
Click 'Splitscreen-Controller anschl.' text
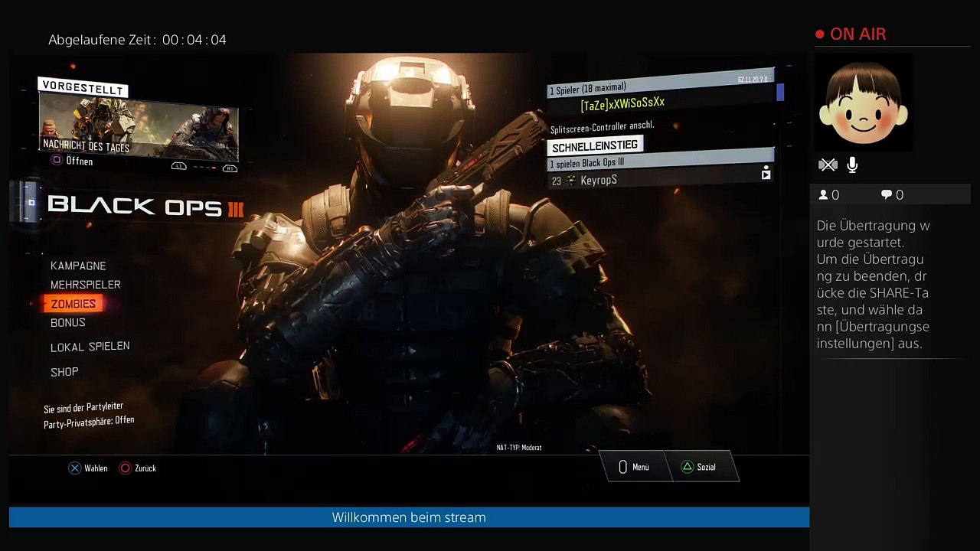tap(603, 127)
